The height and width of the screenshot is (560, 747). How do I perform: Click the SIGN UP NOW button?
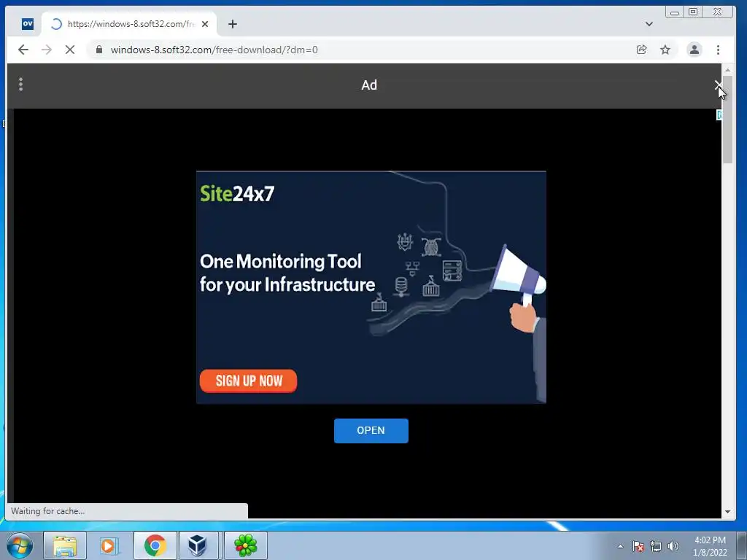tap(248, 381)
